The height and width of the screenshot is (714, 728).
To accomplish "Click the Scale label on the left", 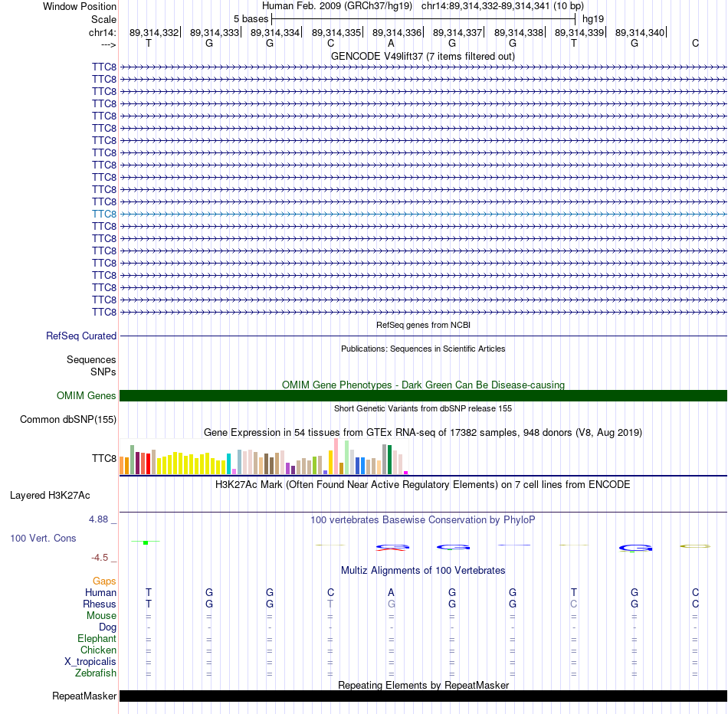I will click(103, 19).
